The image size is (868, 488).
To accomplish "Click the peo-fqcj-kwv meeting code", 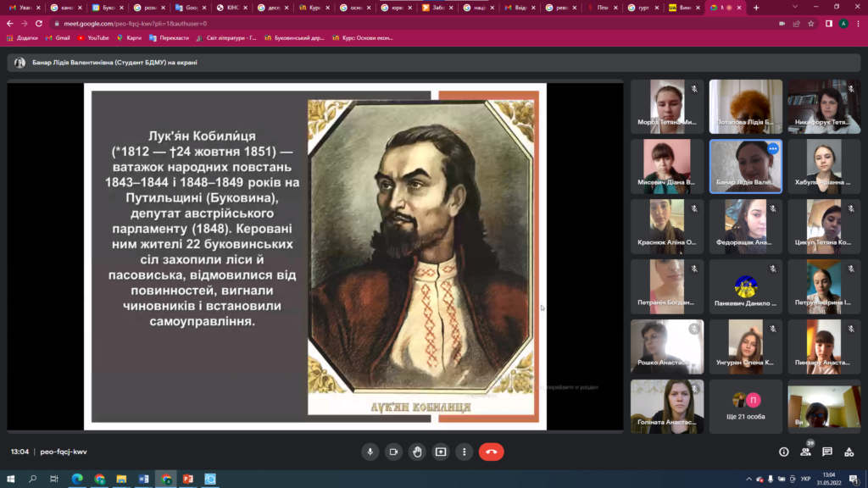I will [x=64, y=452].
